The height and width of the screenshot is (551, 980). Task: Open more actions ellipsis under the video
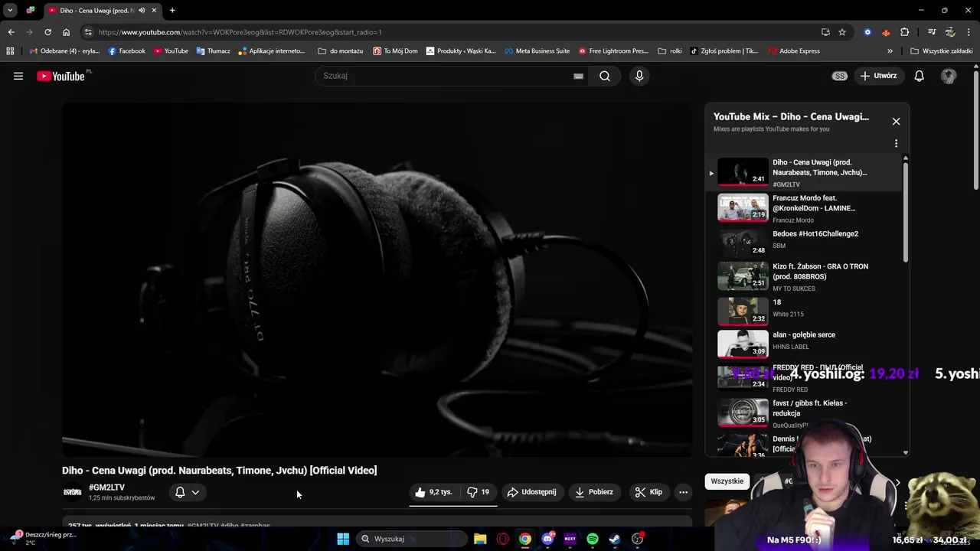(683, 492)
